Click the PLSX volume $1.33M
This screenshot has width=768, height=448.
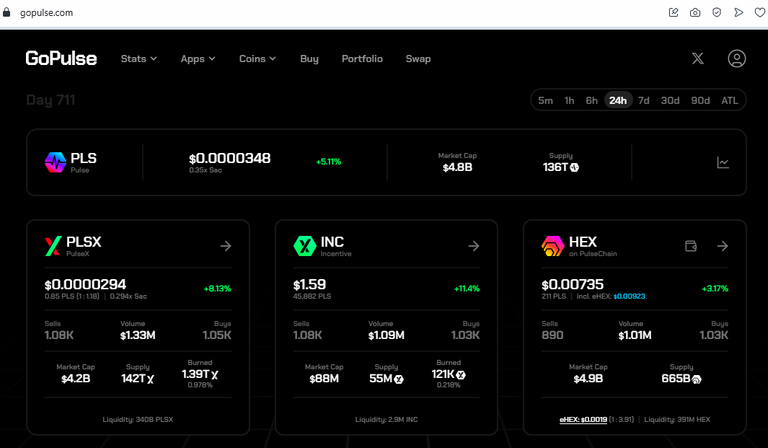(138, 335)
